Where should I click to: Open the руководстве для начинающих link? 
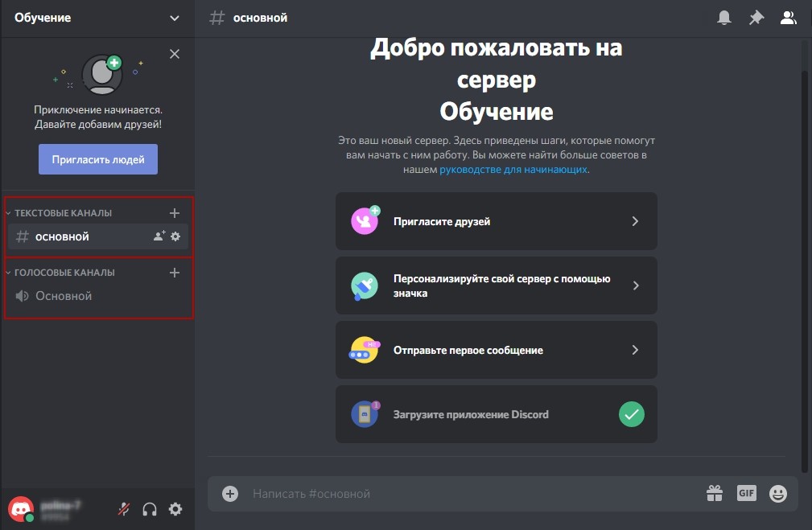pyautogui.click(x=513, y=170)
